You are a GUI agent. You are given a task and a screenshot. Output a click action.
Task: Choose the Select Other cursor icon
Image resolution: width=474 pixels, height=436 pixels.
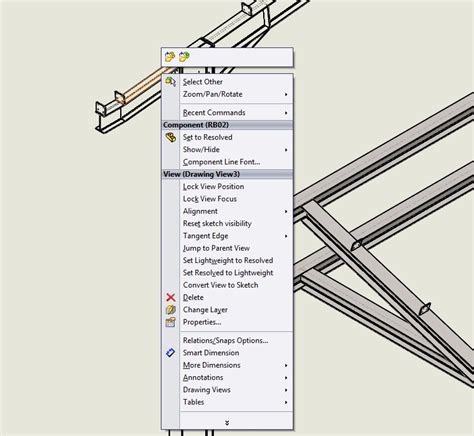171,82
